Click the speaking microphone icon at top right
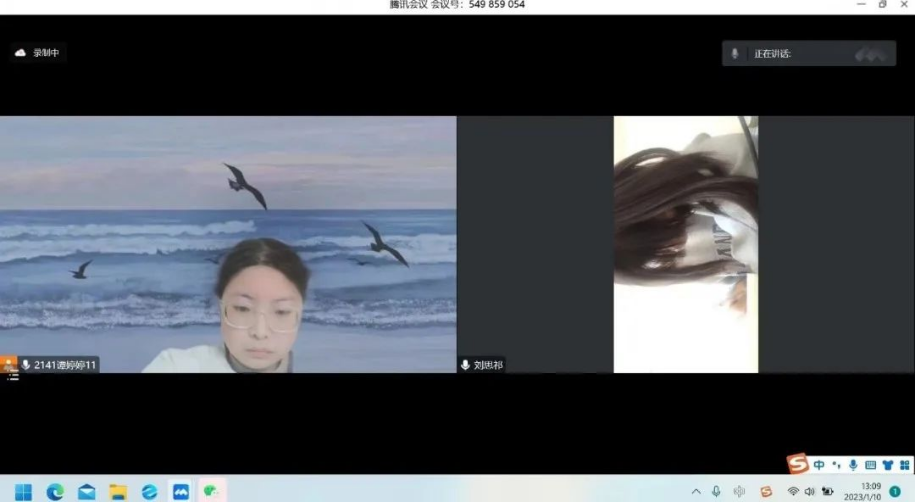916x502 pixels. click(735, 54)
